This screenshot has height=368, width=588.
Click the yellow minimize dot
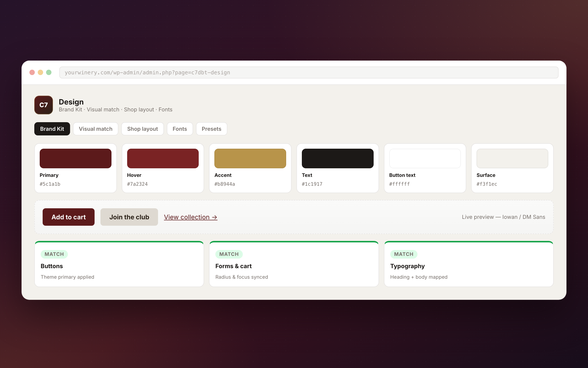pos(40,72)
